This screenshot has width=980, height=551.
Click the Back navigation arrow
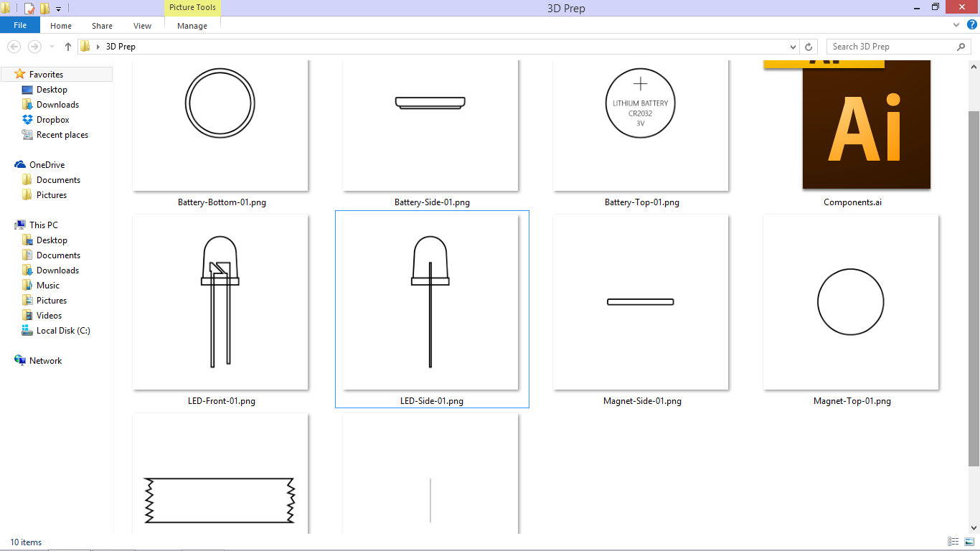point(14,46)
